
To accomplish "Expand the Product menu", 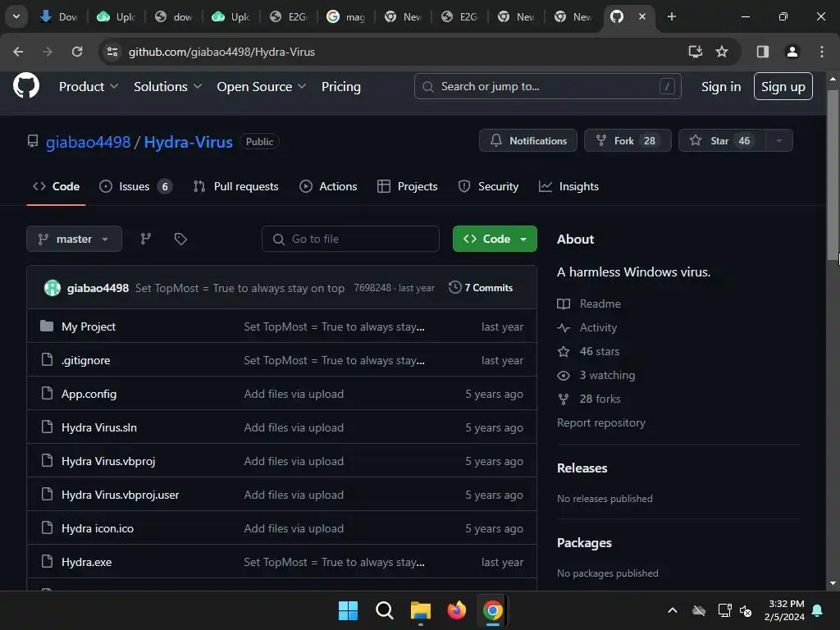I will pyautogui.click(x=89, y=86).
